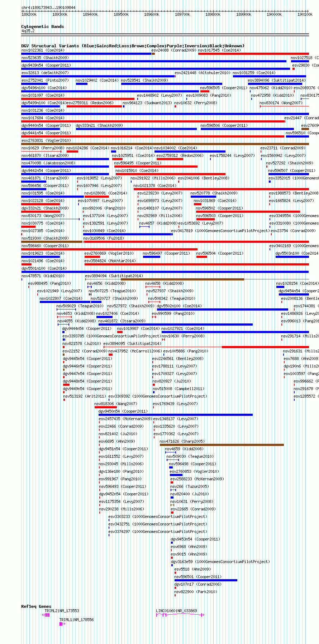Select variant esv3417819 (1000GenomesConsortiumPilotProject)
This screenshot has width=319, height=644.
220,231
